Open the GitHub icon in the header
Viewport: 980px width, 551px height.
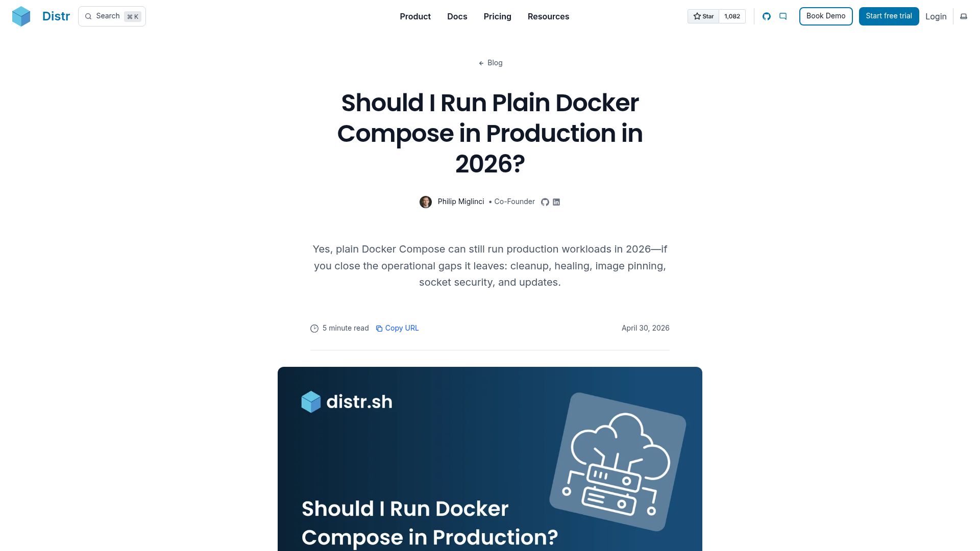767,16
